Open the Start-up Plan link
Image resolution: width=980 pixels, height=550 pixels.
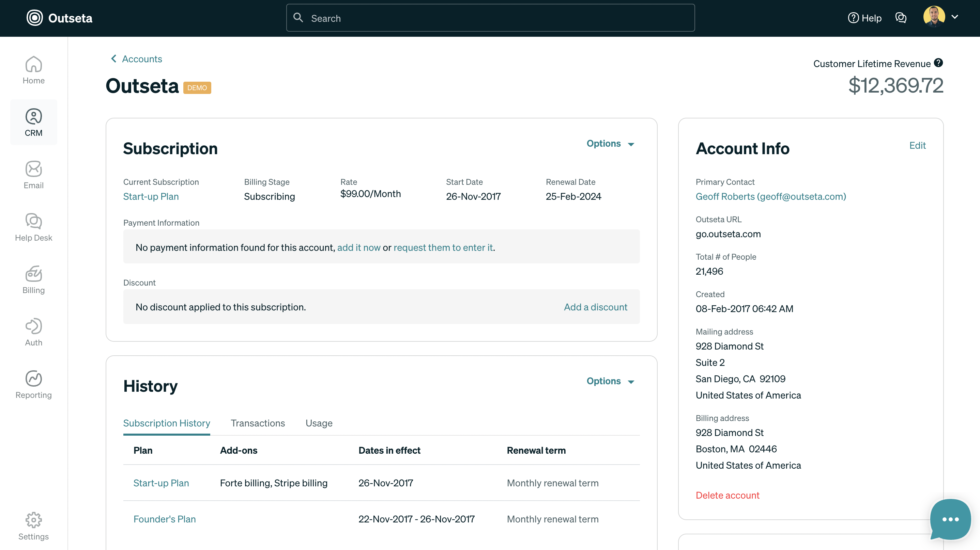[151, 196]
